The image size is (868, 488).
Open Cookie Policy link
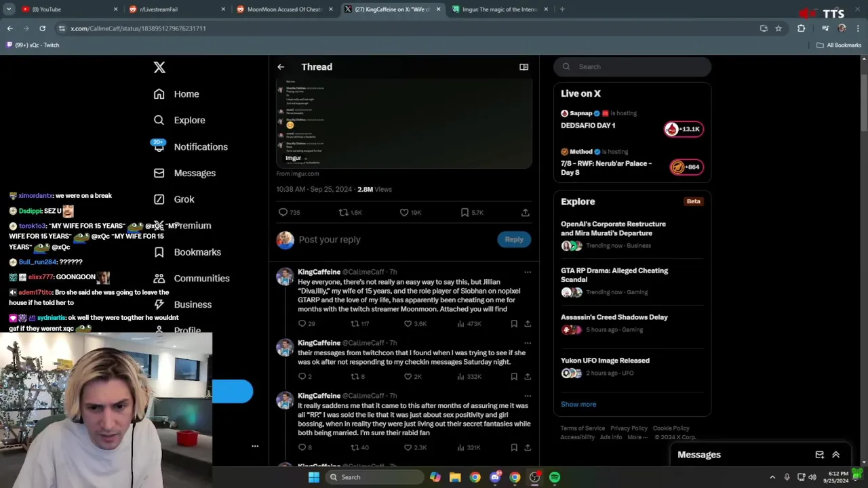click(671, 428)
